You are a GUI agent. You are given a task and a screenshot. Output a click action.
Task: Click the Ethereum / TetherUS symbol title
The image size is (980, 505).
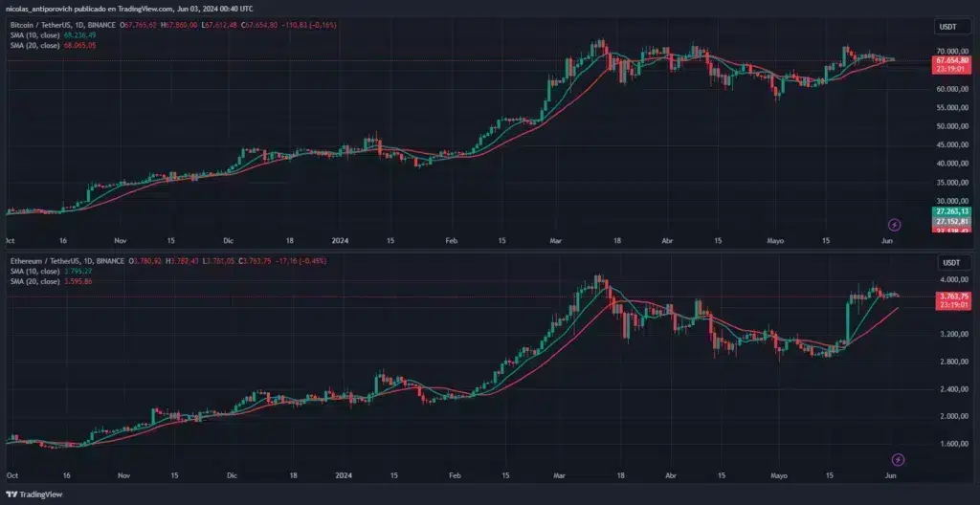(44, 260)
